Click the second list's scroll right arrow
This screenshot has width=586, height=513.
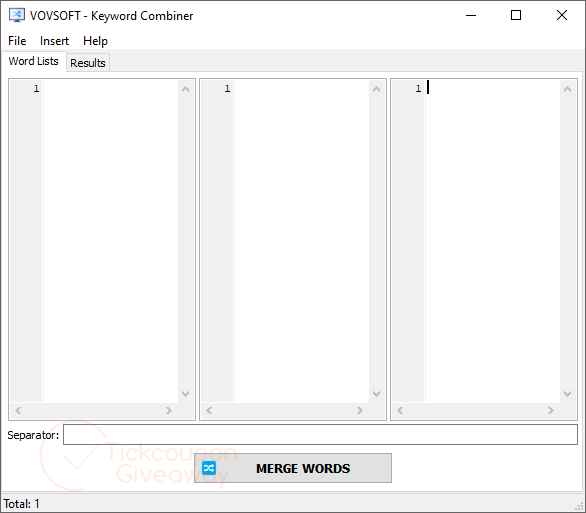pos(360,410)
